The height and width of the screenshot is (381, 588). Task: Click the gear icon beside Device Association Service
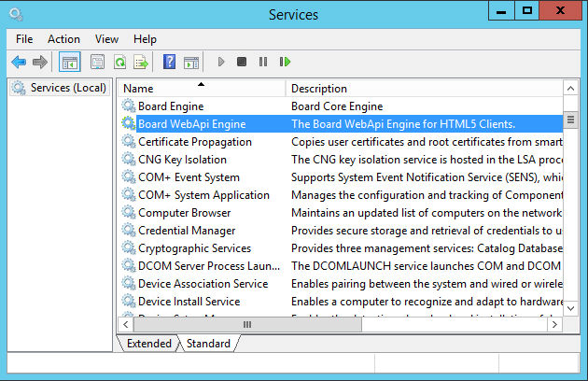tap(129, 283)
